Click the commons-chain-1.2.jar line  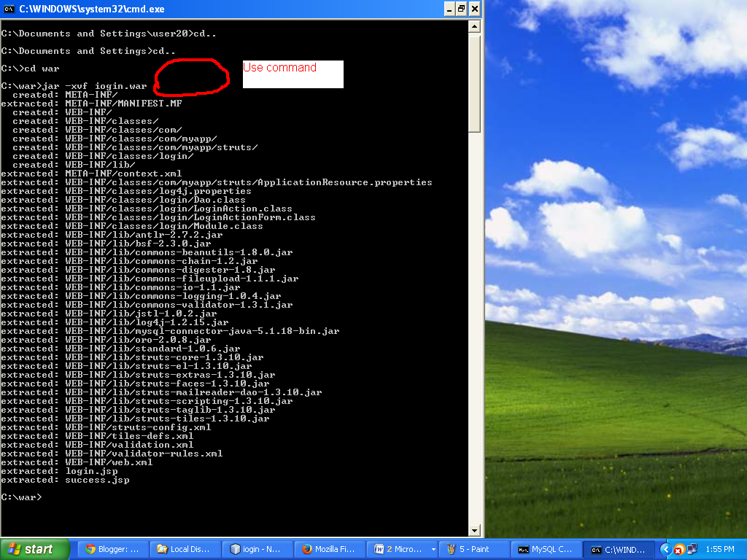[x=129, y=261]
